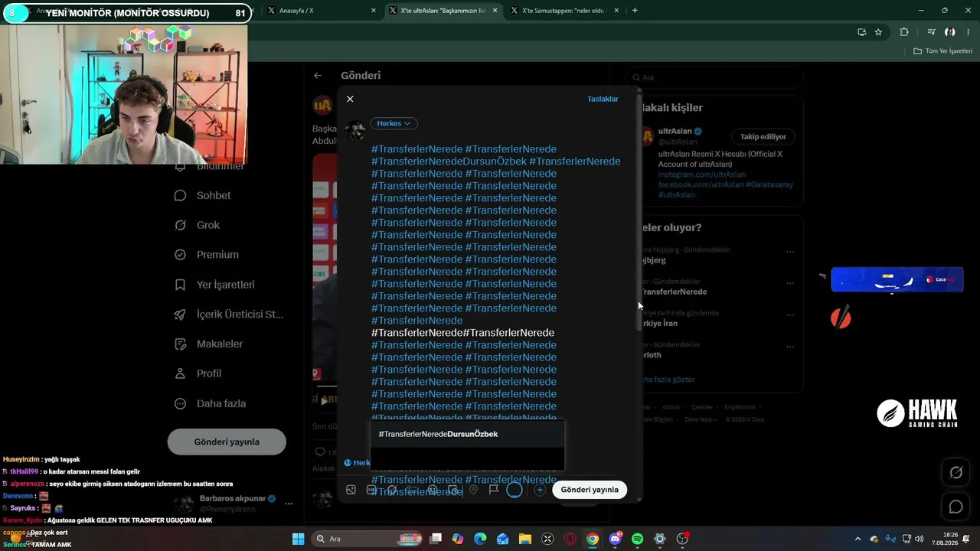Open Chrome profile avatar

pyautogui.click(x=950, y=32)
